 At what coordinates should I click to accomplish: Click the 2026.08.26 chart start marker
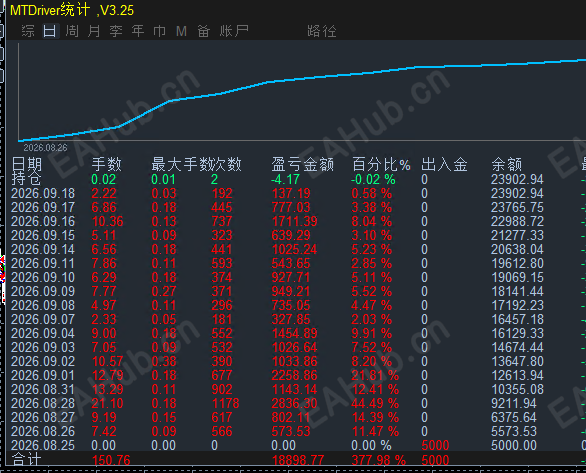45,148
